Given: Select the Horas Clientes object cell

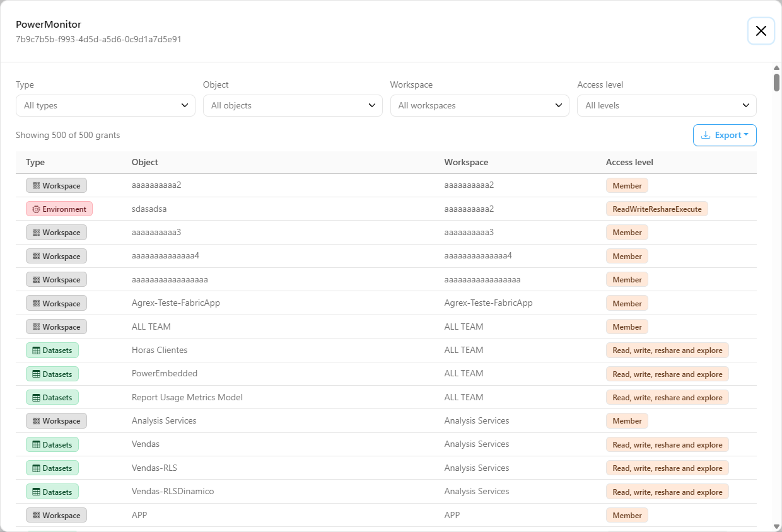Looking at the screenshot, I should pyautogui.click(x=160, y=350).
